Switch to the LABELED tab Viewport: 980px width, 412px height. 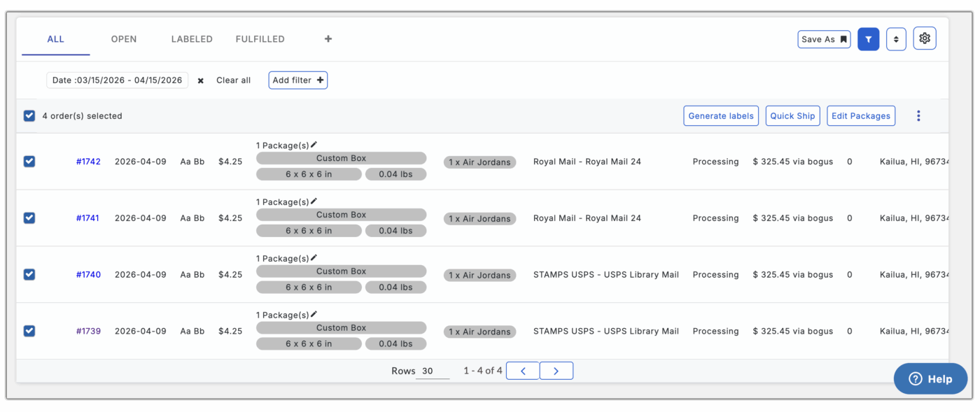pos(192,39)
